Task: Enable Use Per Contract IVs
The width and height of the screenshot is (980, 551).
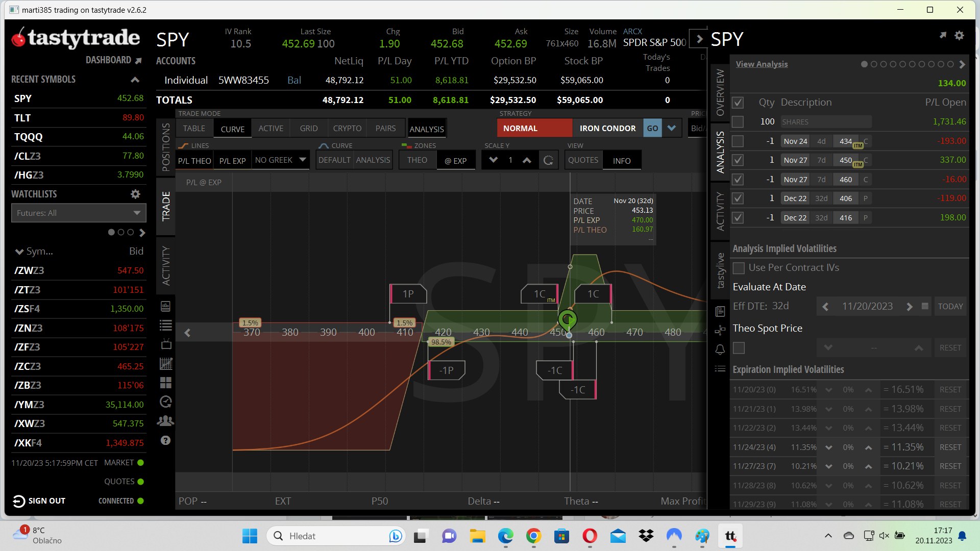Action: pyautogui.click(x=739, y=268)
